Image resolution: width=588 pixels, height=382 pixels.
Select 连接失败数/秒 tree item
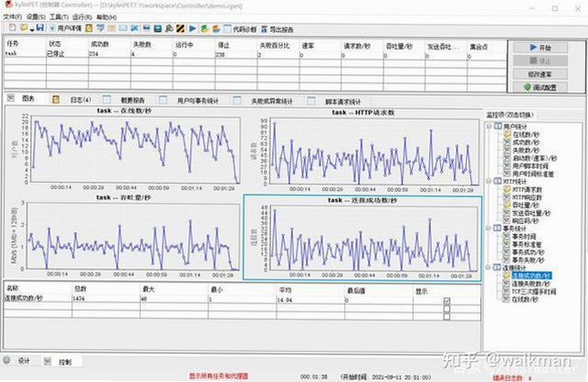(531, 283)
